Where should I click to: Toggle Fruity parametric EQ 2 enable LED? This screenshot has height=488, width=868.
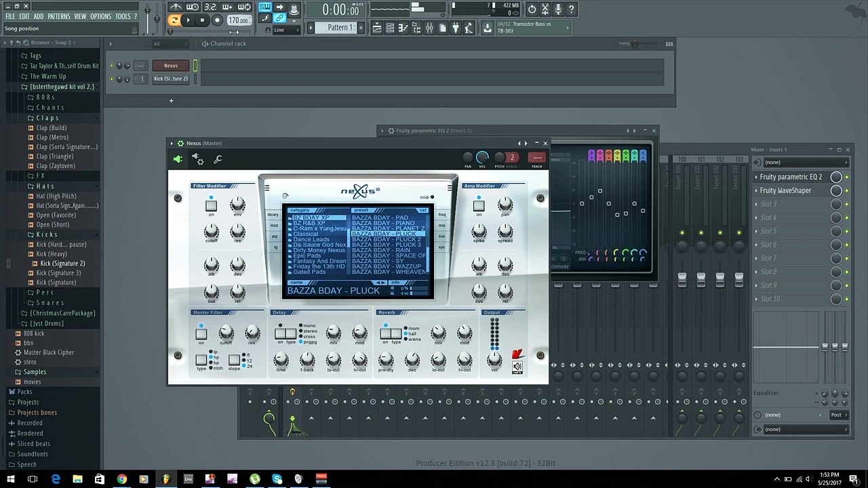point(847,177)
